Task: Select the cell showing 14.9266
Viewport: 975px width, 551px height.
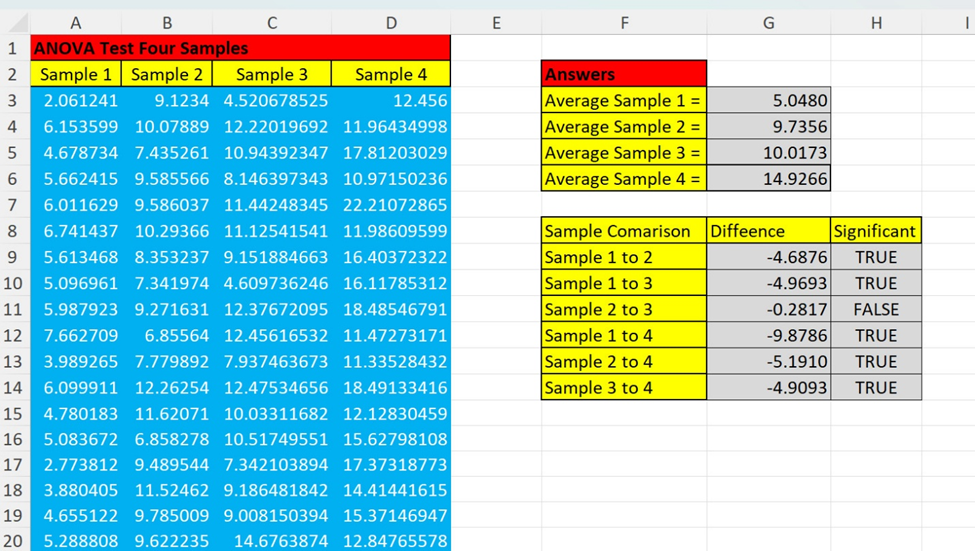Action: point(768,179)
